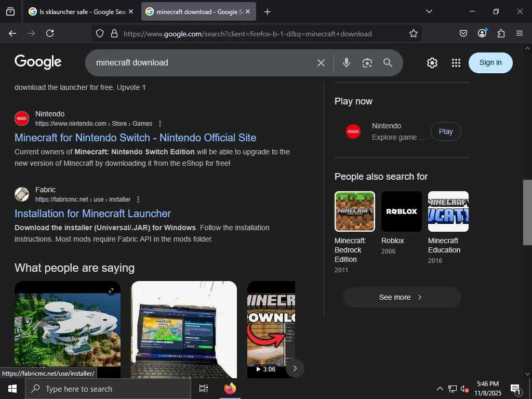Image resolution: width=532 pixels, height=399 pixels.
Task: Click taskbar 'Type here to search' box
Action: [x=108, y=389]
